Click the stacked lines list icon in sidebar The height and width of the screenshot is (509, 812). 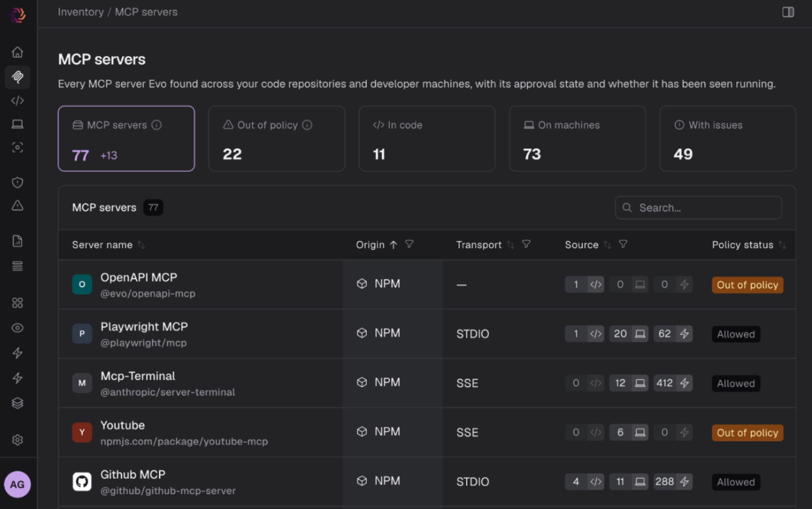point(17,266)
